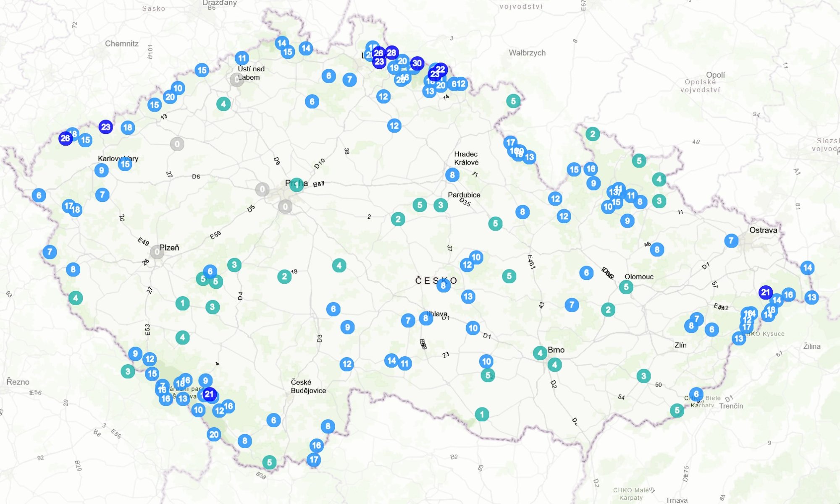Click blue 9 marker left of Karlovy Vary

click(102, 170)
